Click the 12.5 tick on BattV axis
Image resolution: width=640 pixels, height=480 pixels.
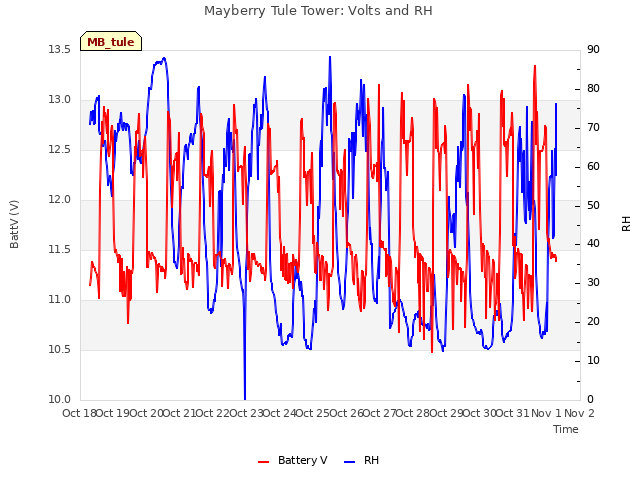(x=60, y=150)
